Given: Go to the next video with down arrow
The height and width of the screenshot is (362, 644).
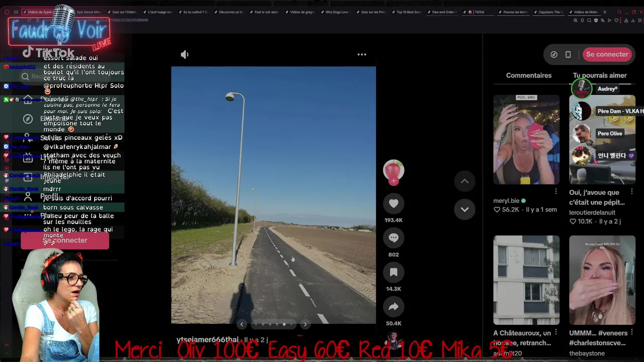Looking at the screenshot, I should (x=465, y=209).
